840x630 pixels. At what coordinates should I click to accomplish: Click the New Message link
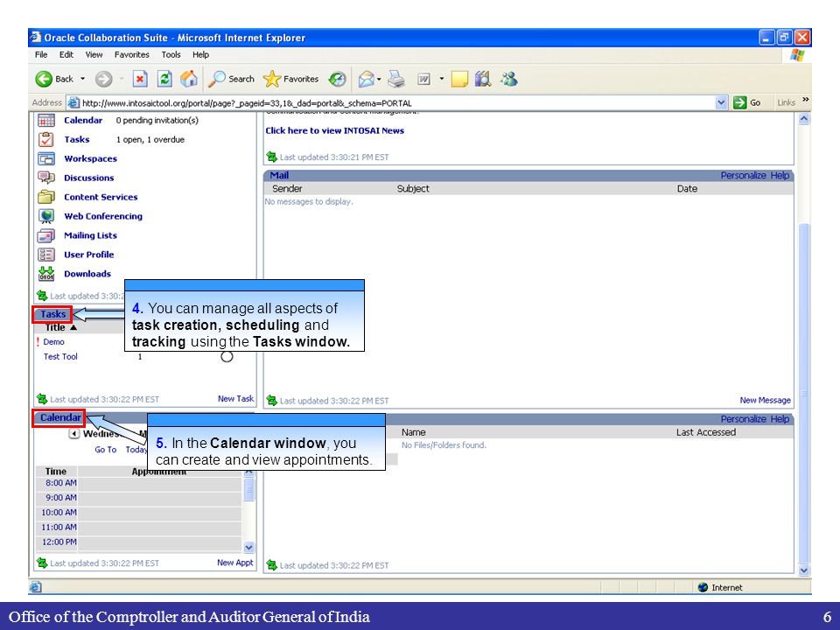(765, 400)
